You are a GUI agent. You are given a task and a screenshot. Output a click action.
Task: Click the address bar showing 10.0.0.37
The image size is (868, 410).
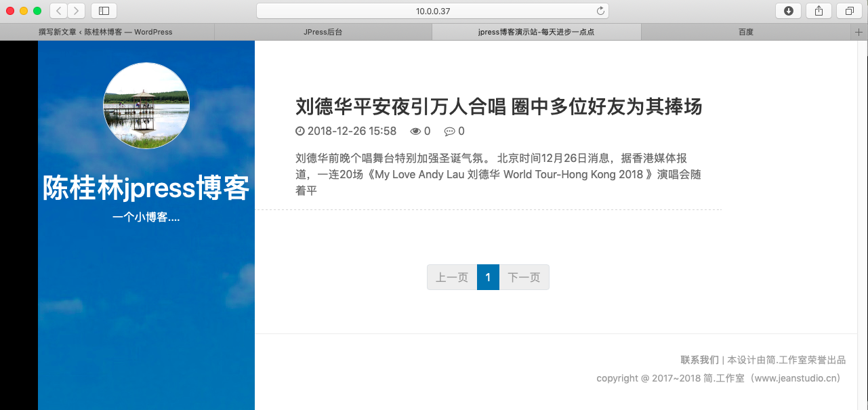click(432, 11)
